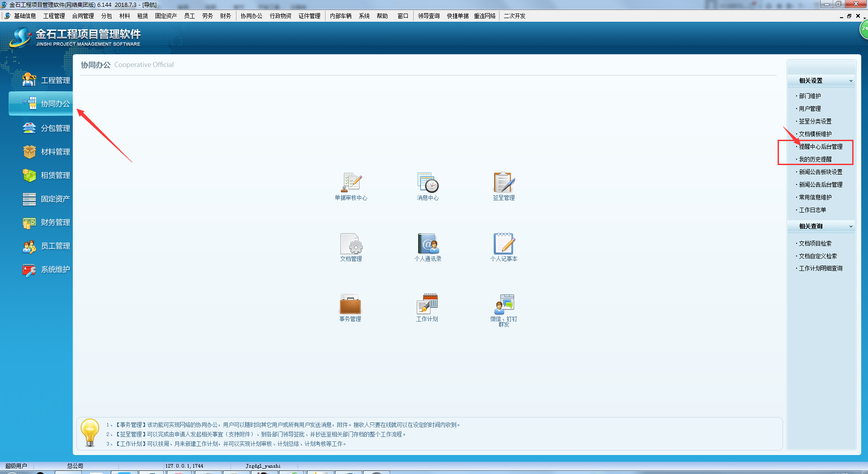Collapse the 相关设置 panel header
The image size is (868, 474).
pyautogui.click(x=821, y=81)
